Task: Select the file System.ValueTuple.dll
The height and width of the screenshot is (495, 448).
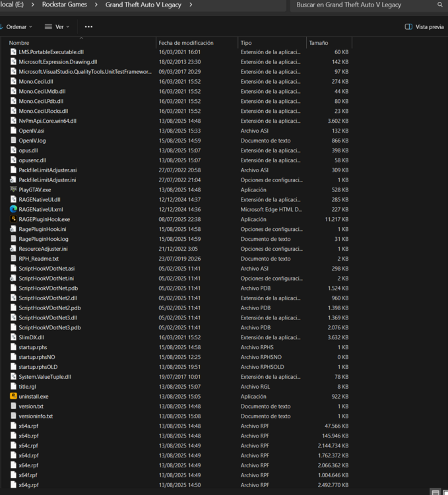Action: (45, 377)
